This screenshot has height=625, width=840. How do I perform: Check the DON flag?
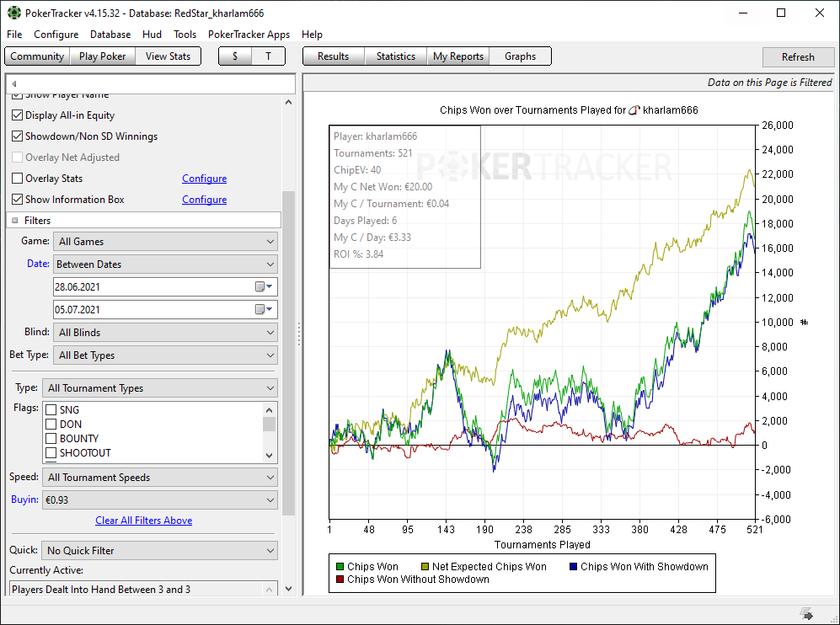click(51, 425)
